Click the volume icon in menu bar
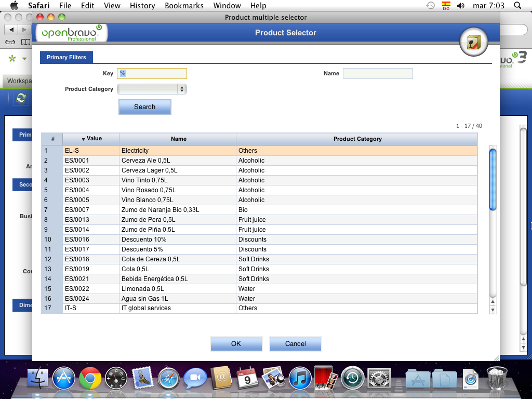 click(461, 6)
